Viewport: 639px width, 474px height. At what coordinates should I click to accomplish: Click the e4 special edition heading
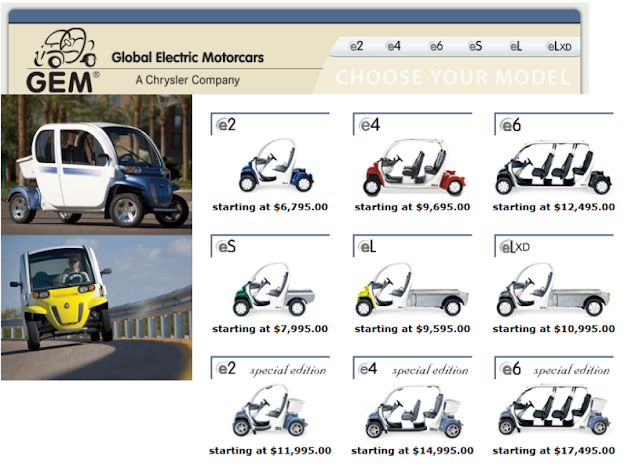[x=413, y=369]
